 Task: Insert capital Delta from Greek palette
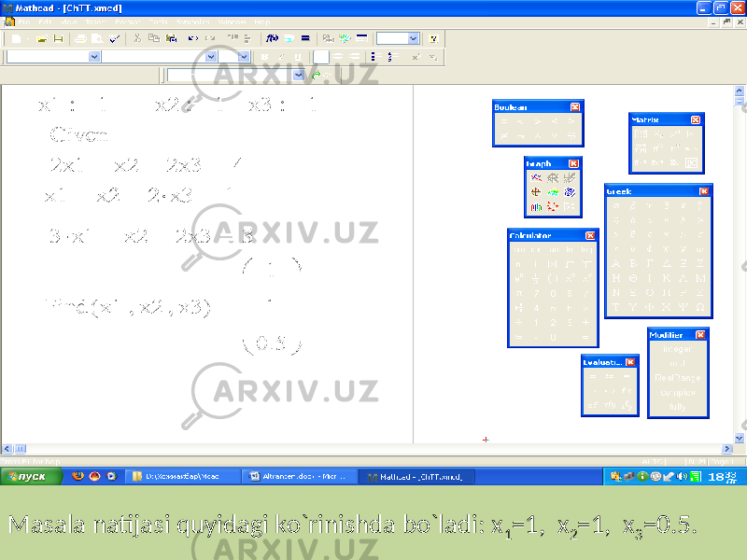pos(667,263)
